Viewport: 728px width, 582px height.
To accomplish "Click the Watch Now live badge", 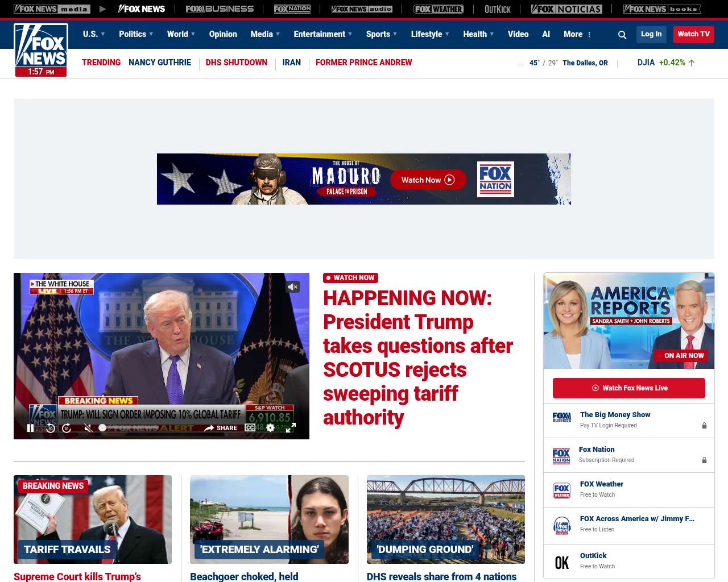I will click(x=350, y=278).
